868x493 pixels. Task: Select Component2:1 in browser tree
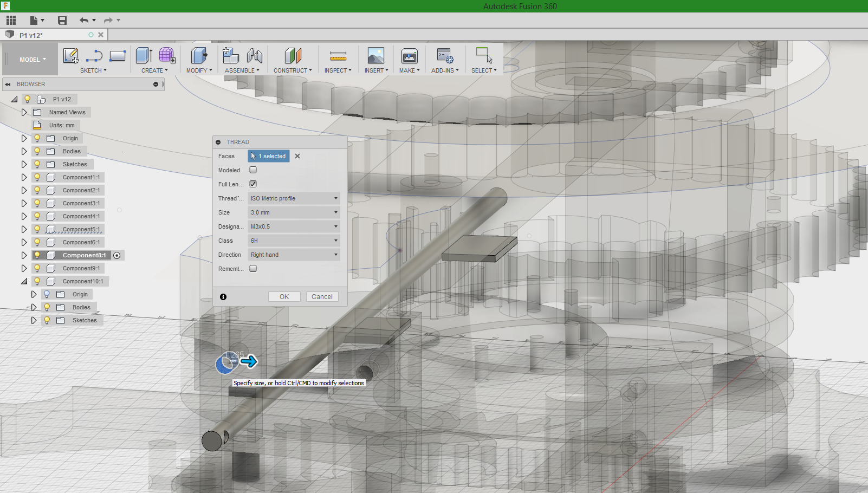click(81, 190)
